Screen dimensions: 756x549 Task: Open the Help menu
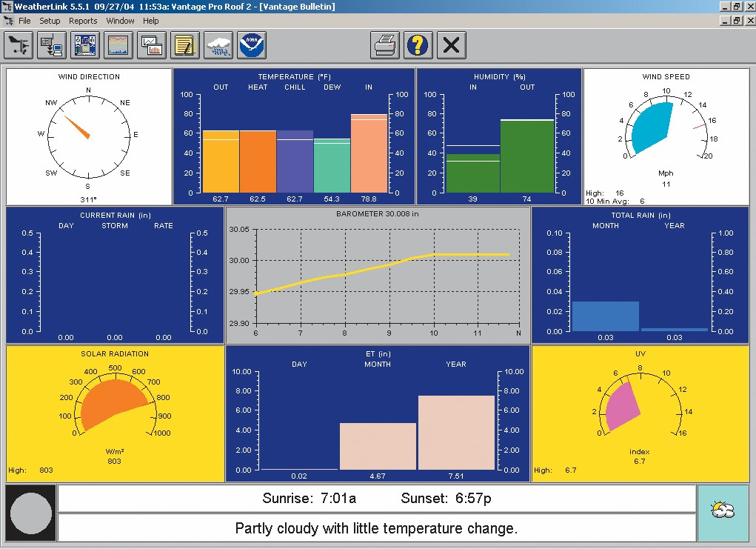click(151, 21)
